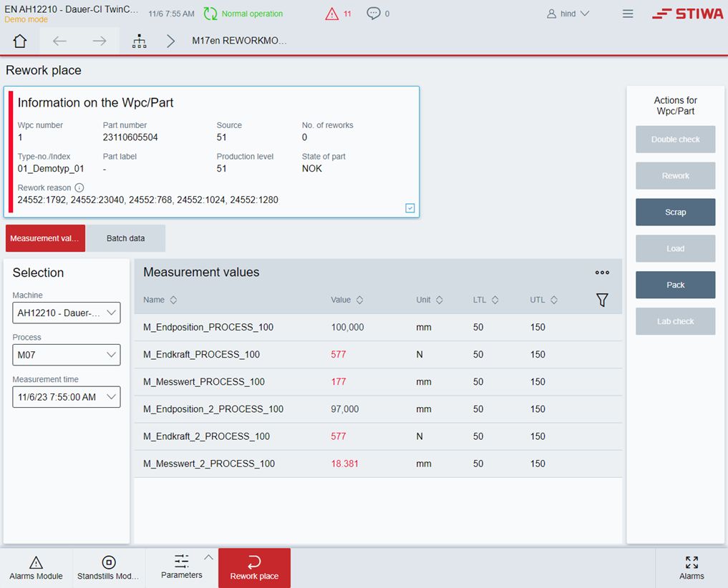Image resolution: width=728 pixels, height=588 pixels.
Task: Sort measurements by the Name column
Action: click(173, 300)
